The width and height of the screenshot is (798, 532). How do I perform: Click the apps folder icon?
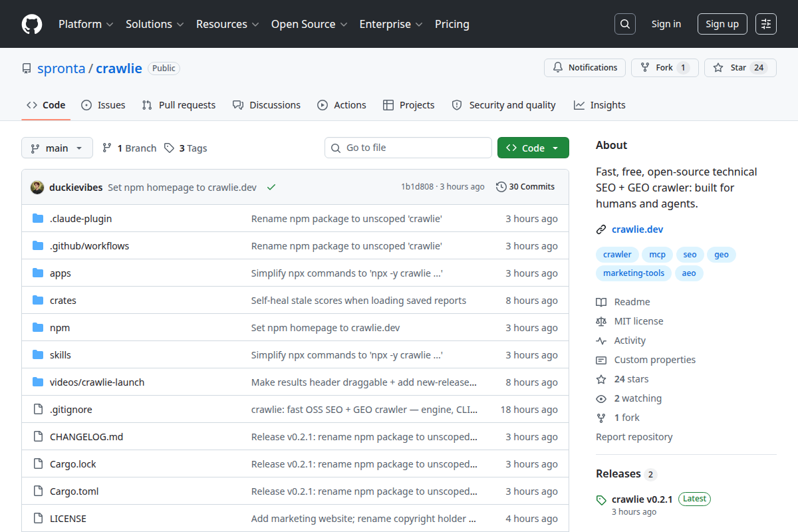38,273
